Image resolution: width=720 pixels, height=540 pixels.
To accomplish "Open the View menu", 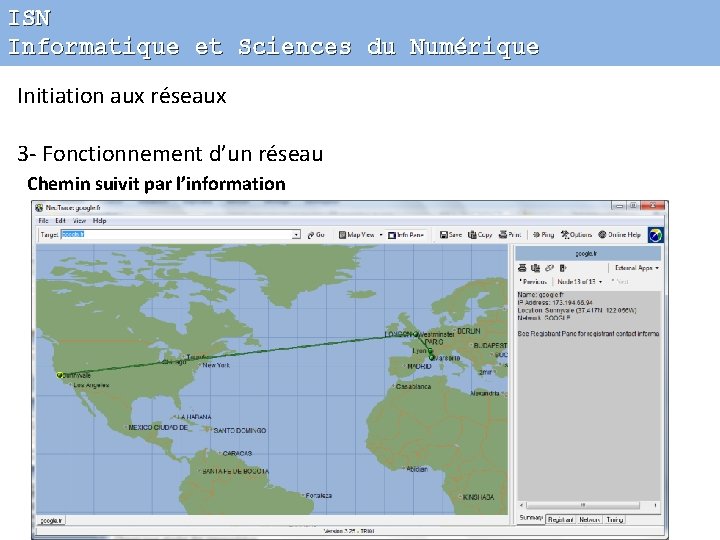I will [x=79, y=220].
